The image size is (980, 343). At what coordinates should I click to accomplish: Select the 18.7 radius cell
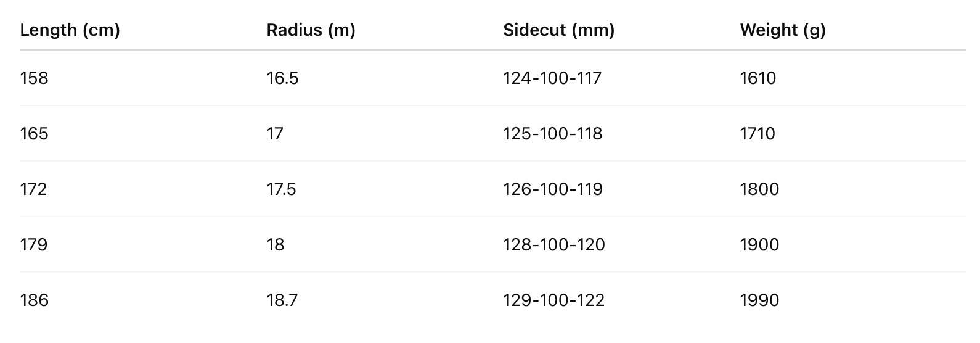tap(282, 300)
